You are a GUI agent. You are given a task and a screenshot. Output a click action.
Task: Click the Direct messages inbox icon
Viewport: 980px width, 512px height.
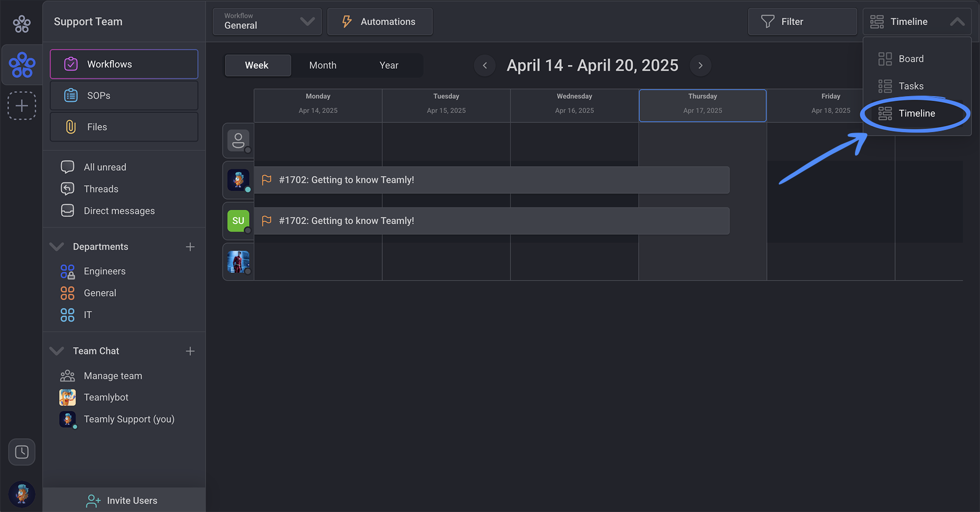pos(67,211)
